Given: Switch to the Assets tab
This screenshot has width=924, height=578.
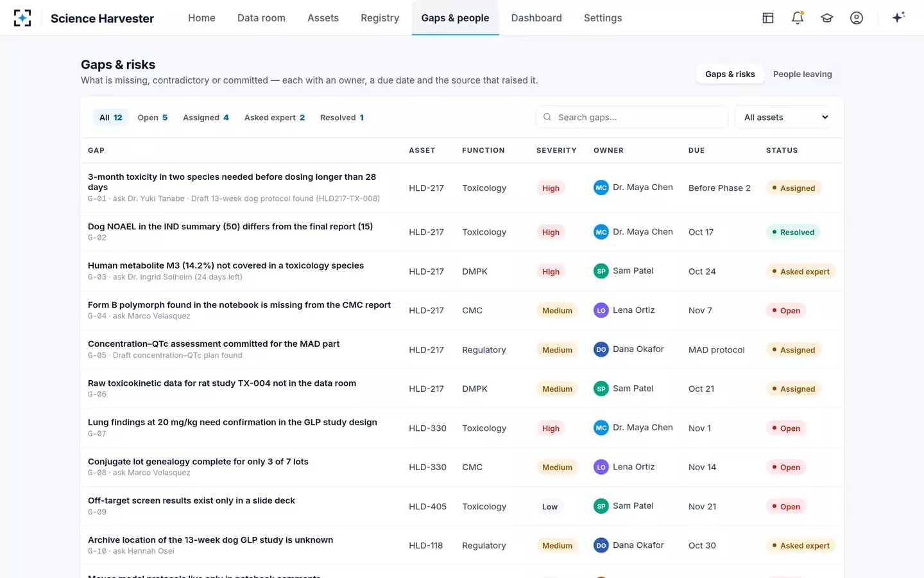Looking at the screenshot, I should pyautogui.click(x=323, y=18).
